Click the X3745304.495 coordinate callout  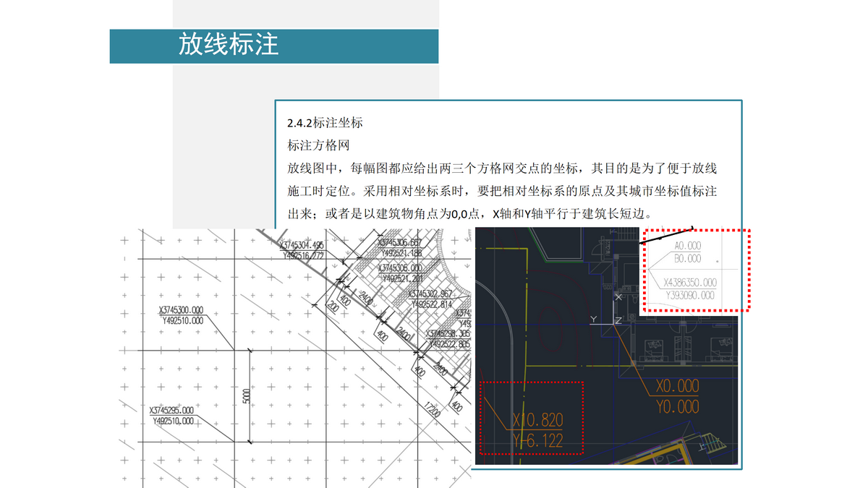click(302, 244)
